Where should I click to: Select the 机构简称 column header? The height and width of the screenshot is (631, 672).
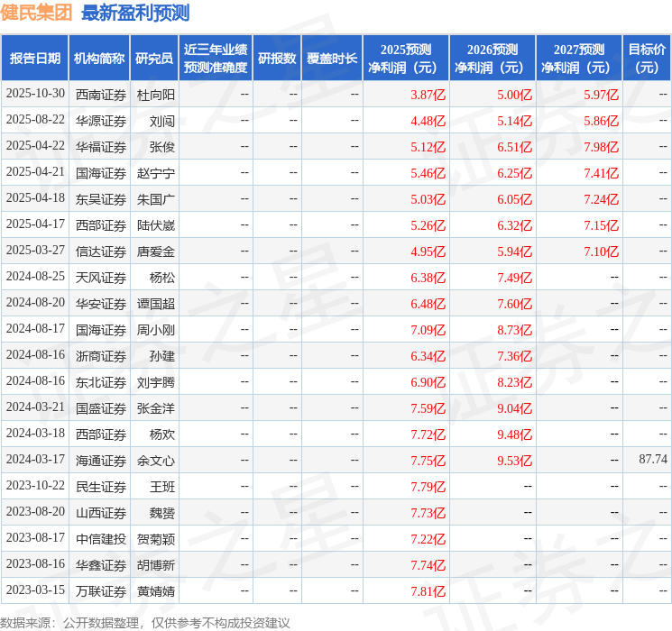click(x=99, y=59)
